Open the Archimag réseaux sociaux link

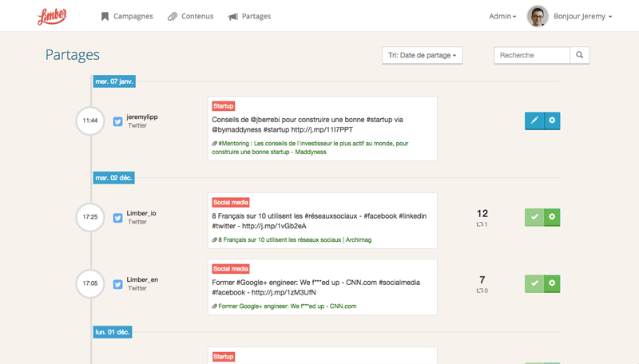pyautogui.click(x=292, y=239)
